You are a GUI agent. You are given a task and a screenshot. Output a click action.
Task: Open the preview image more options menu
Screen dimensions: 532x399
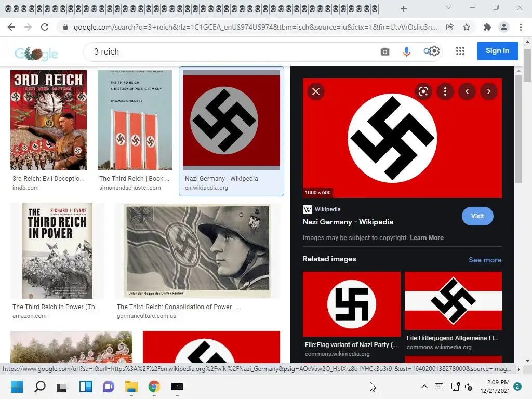[445, 91]
